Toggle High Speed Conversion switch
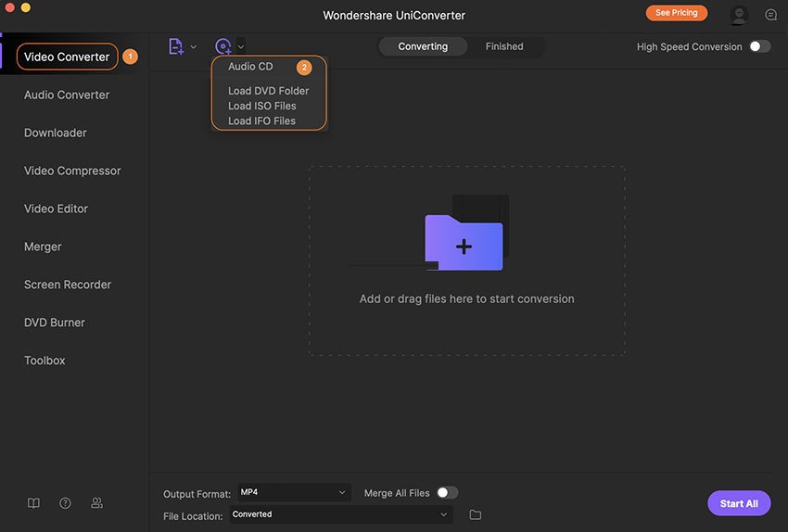Image resolution: width=788 pixels, height=532 pixels. click(760, 46)
